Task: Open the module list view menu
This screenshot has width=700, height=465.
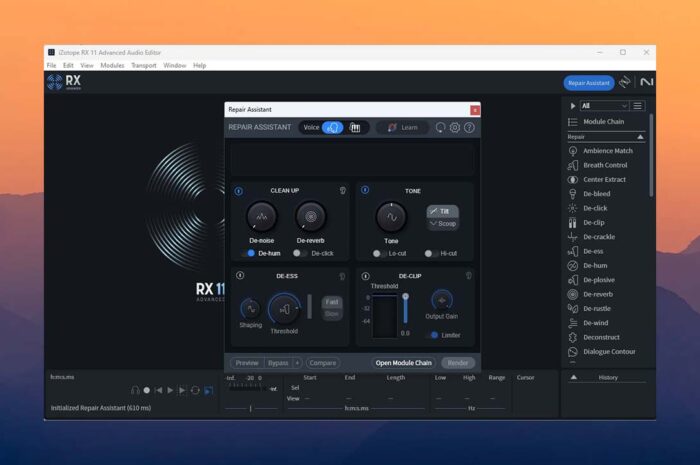Action: tap(638, 106)
